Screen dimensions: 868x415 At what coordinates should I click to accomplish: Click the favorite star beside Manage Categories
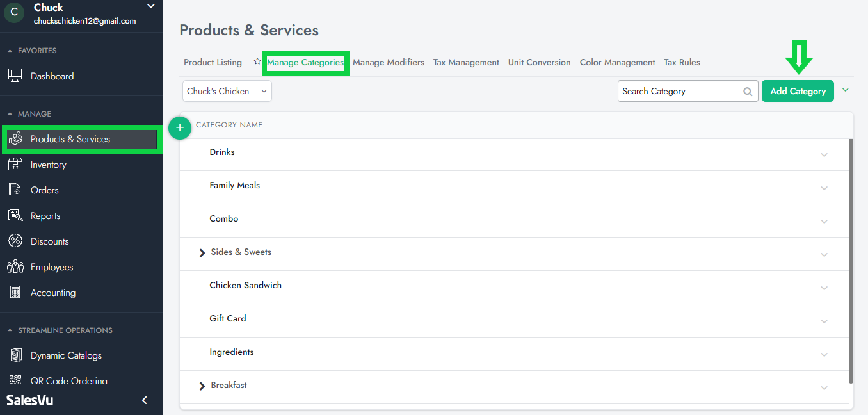coord(257,62)
